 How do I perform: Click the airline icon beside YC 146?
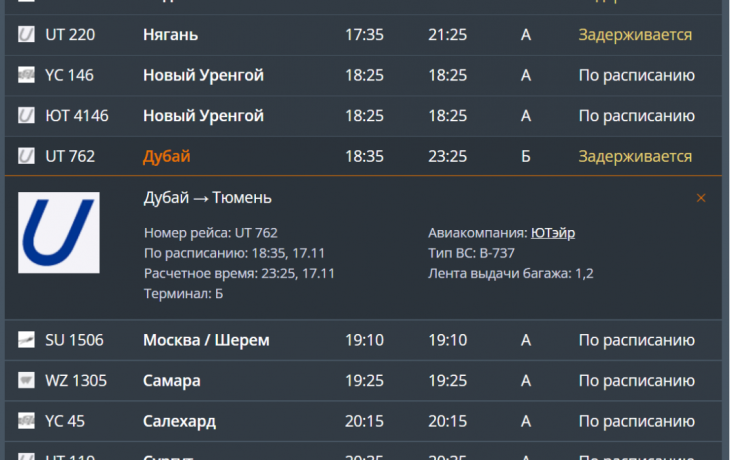pos(27,76)
